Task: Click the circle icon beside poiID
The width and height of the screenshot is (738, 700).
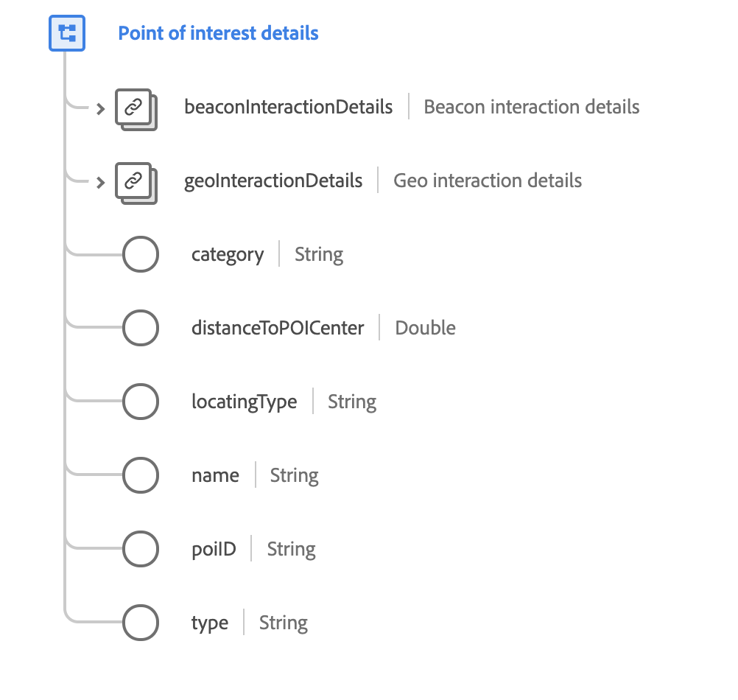Action: tap(140, 550)
